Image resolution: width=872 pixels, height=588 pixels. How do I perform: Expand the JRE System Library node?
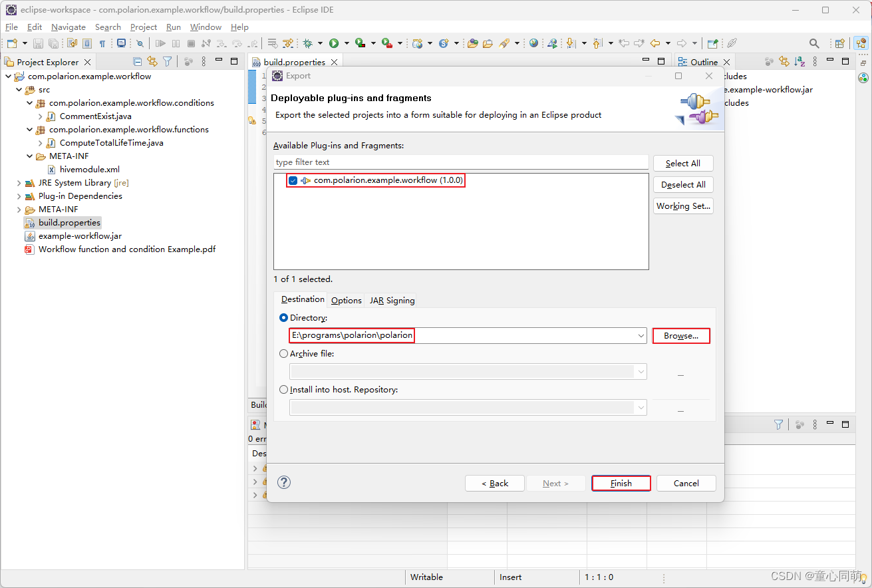(x=19, y=183)
